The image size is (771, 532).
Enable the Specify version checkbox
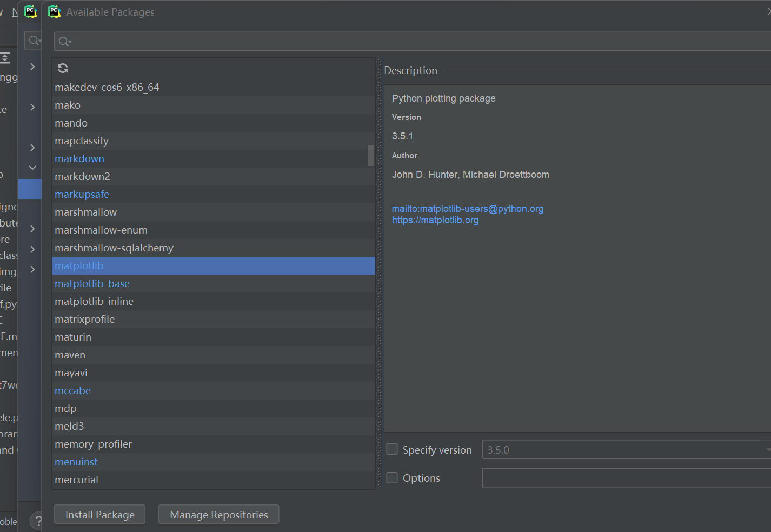click(392, 449)
